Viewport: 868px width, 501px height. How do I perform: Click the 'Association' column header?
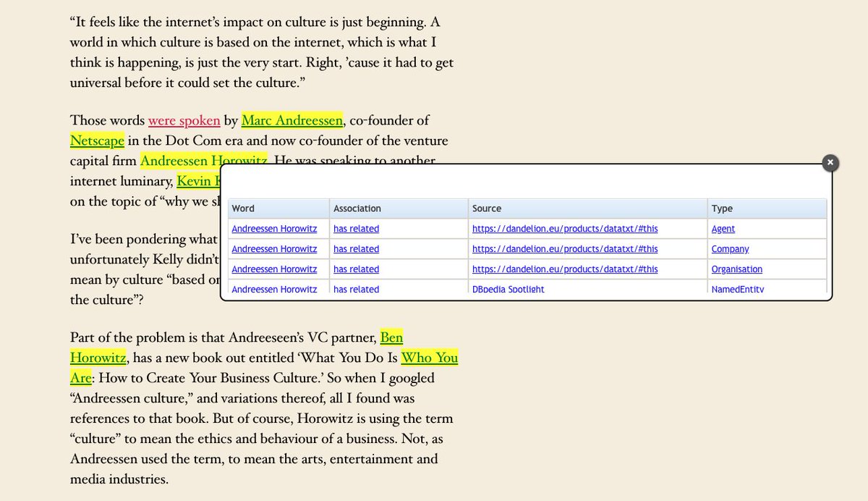click(x=399, y=209)
